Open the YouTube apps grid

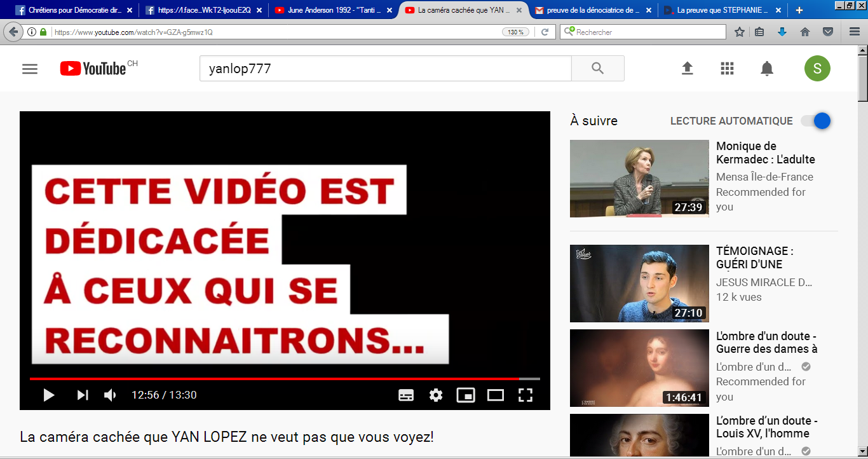tap(727, 69)
